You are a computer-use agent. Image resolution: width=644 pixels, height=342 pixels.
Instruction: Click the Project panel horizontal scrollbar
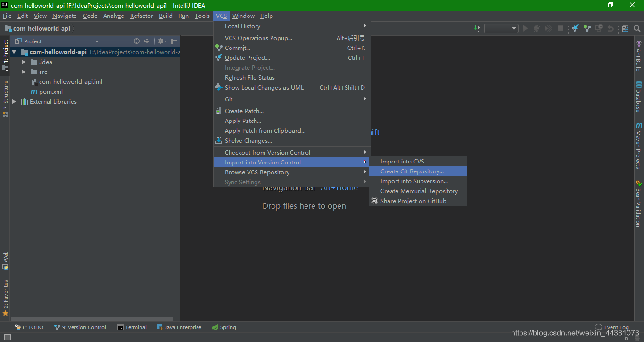(x=92, y=319)
